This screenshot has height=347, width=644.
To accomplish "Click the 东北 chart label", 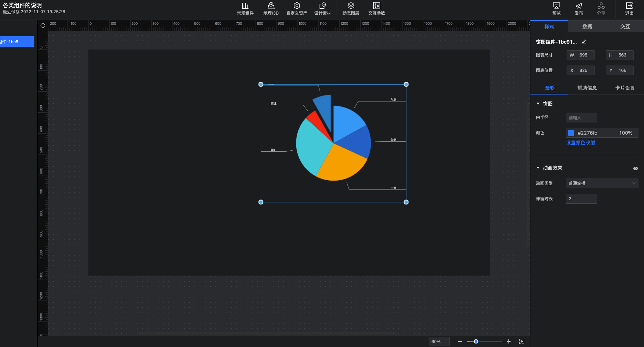I will tap(393, 100).
